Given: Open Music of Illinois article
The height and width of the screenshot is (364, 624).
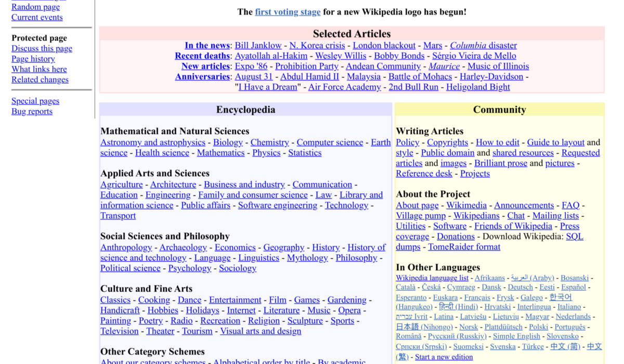Looking at the screenshot, I should 498,66.
